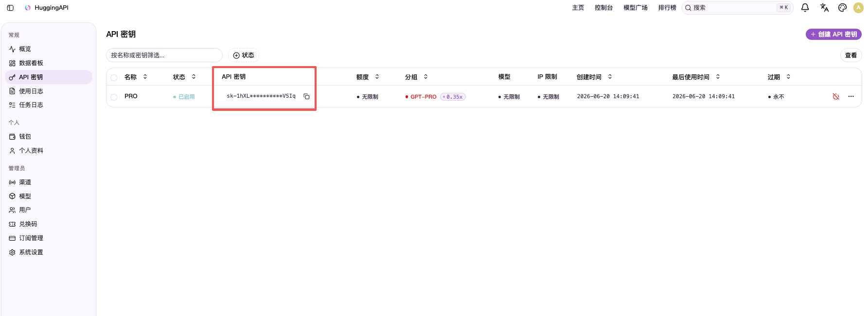Open 兑换码 label in the sidebar
The width and height of the screenshot is (868, 316).
28,224
